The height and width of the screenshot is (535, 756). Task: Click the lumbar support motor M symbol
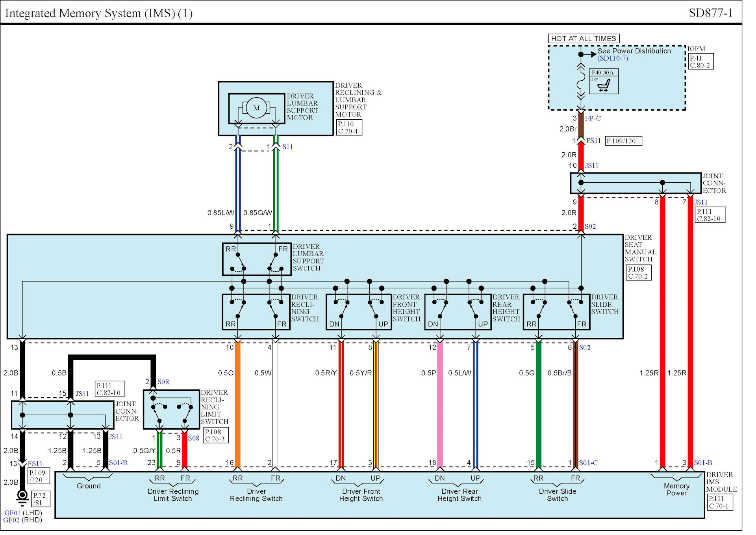point(256,108)
